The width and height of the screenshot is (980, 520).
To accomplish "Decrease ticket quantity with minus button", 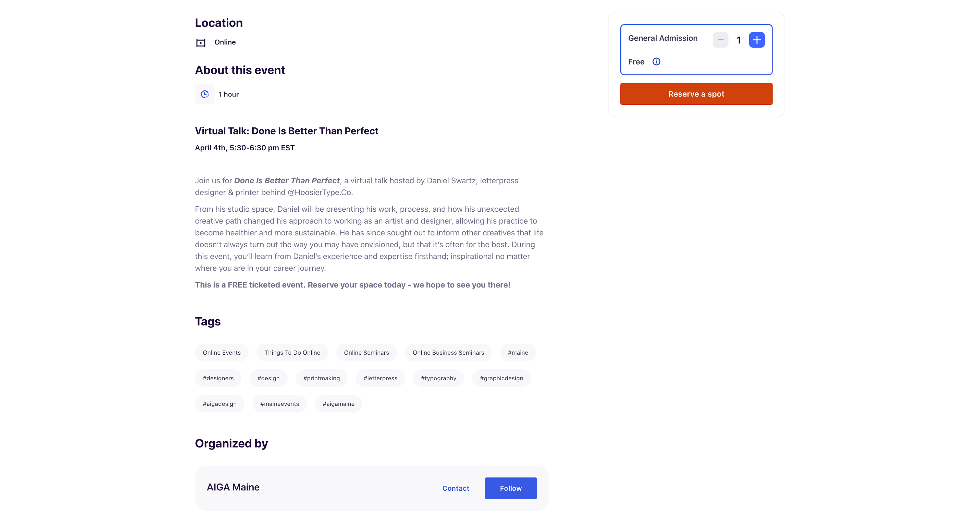I will (720, 40).
